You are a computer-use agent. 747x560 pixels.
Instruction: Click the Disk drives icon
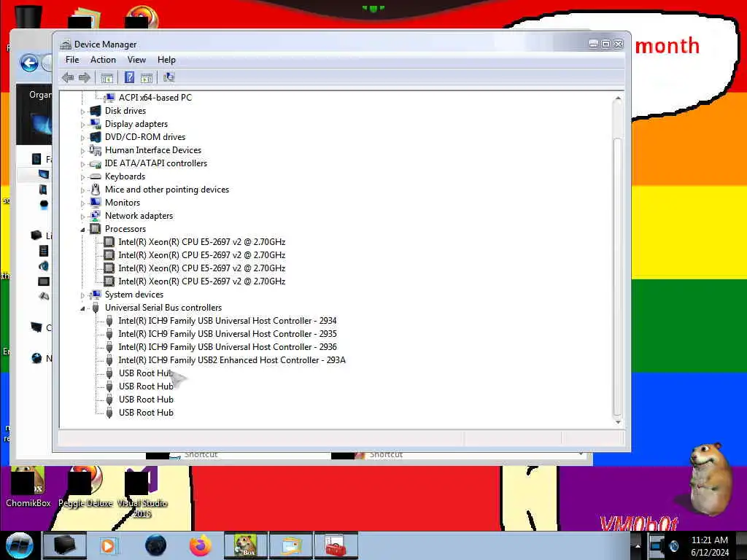pos(96,111)
